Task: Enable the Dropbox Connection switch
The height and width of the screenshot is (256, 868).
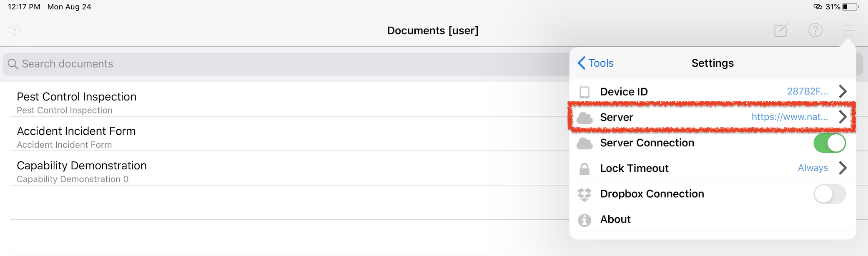Action: point(830,194)
